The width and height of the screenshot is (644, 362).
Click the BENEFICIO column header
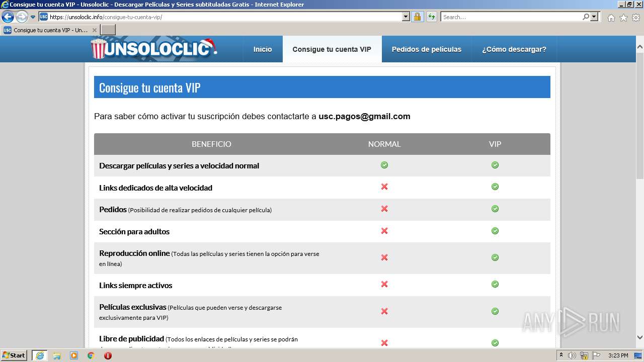point(211,144)
